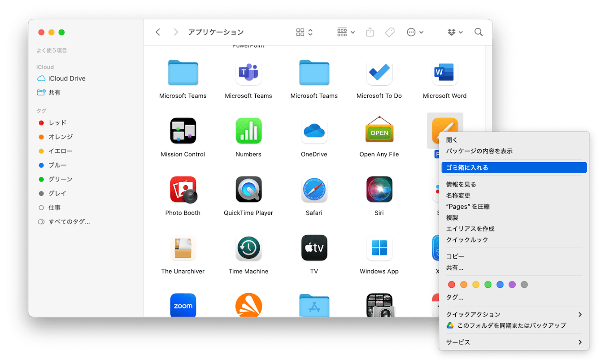Click the アプリケーション window title
The height and width of the screenshot is (364, 601).
(x=216, y=32)
